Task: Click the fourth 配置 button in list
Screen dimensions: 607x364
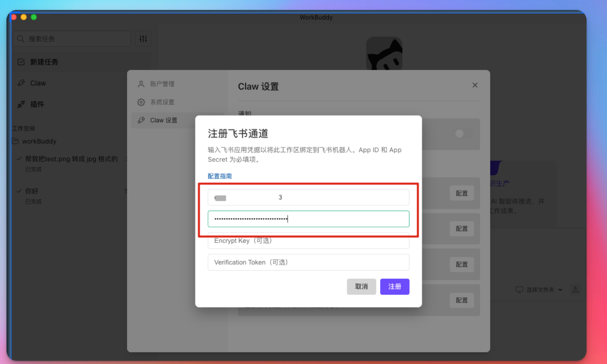Action: point(462,300)
